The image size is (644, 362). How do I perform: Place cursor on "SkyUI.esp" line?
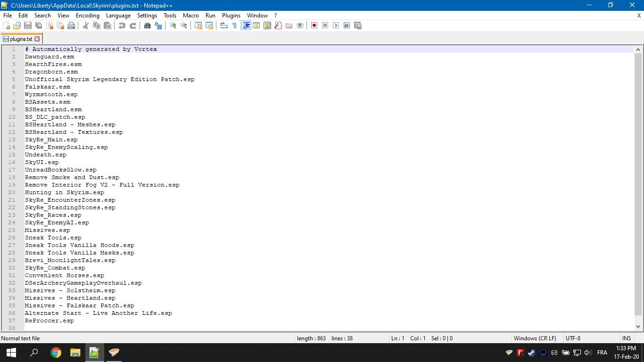pyautogui.click(x=42, y=162)
